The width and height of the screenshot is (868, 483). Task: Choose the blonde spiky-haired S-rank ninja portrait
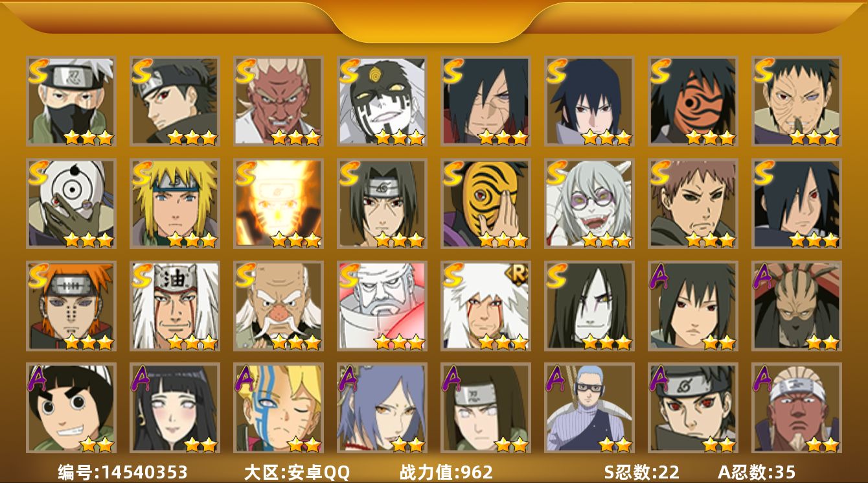click(175, 204)
